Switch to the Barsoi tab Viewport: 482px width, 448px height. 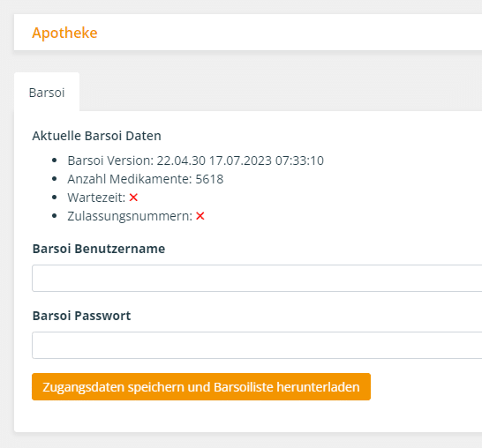pyautogui.click(x=47, y=93)
